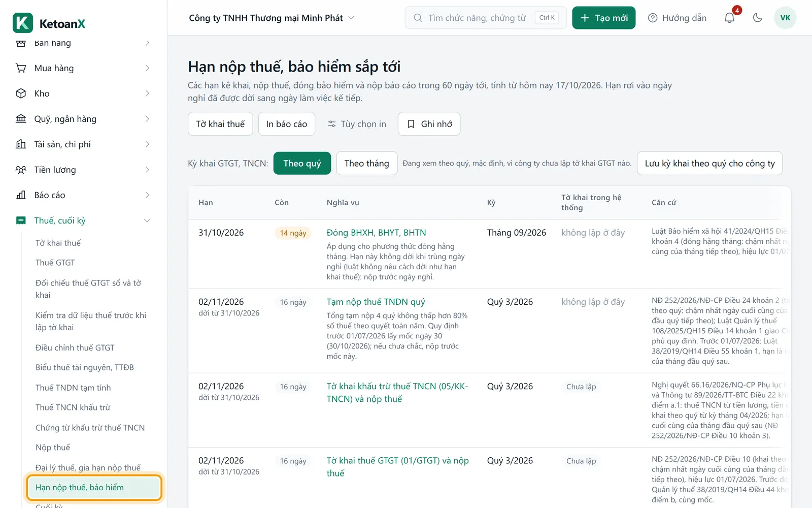Click the In báo cáo button

(x=286, y=124)
